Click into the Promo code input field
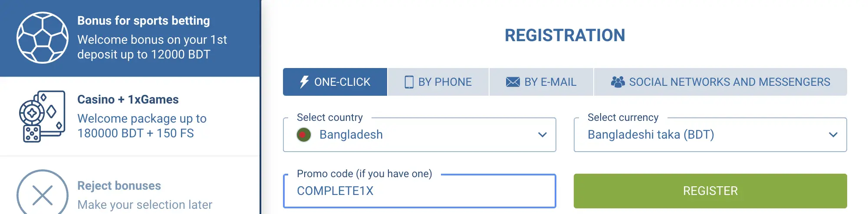Image resolution: width=868 pixels, height=214 pixels. pos(419,191)
